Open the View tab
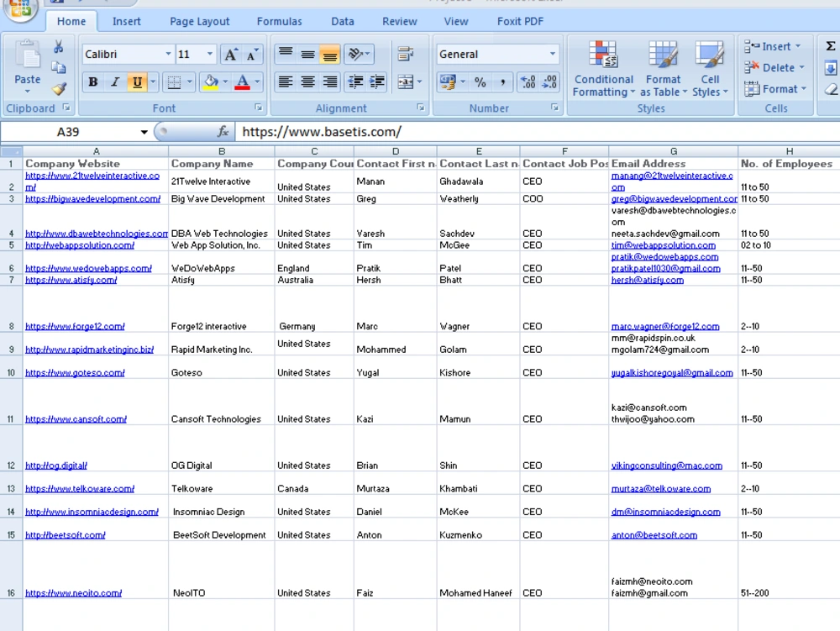 456,22
